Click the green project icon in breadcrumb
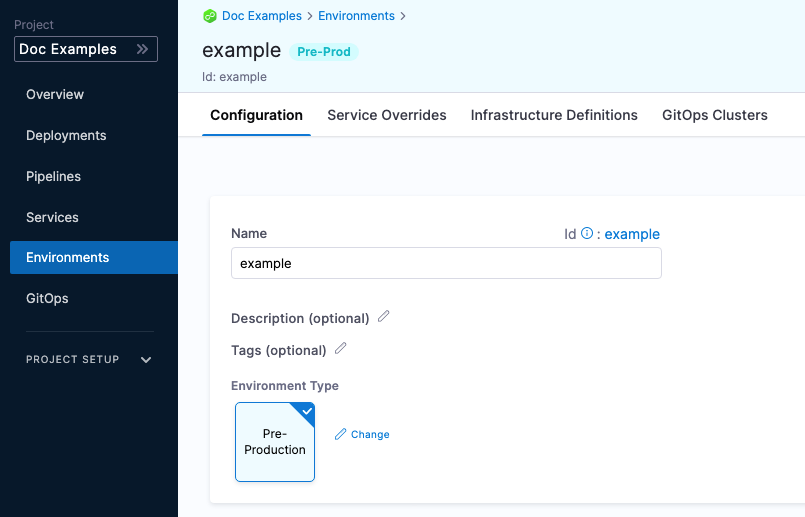Viewport: 805px width, 517px height. point(210,16)
